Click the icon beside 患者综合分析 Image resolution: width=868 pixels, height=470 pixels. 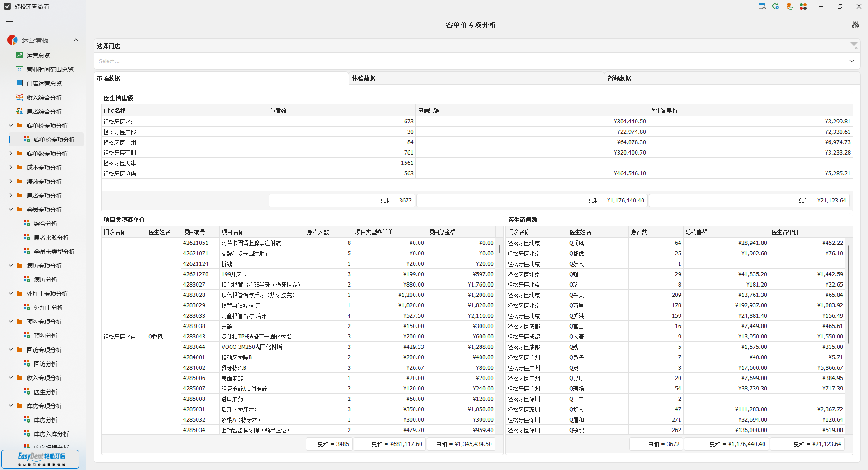click(19, 111)
